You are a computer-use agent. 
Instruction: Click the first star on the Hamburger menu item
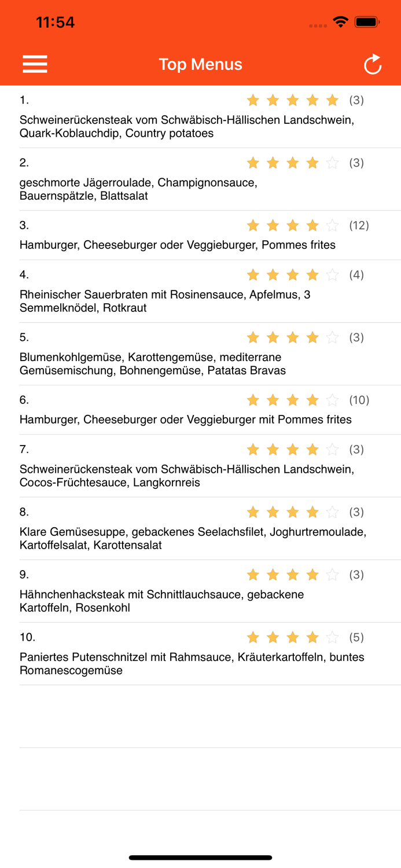coord(253,226)
